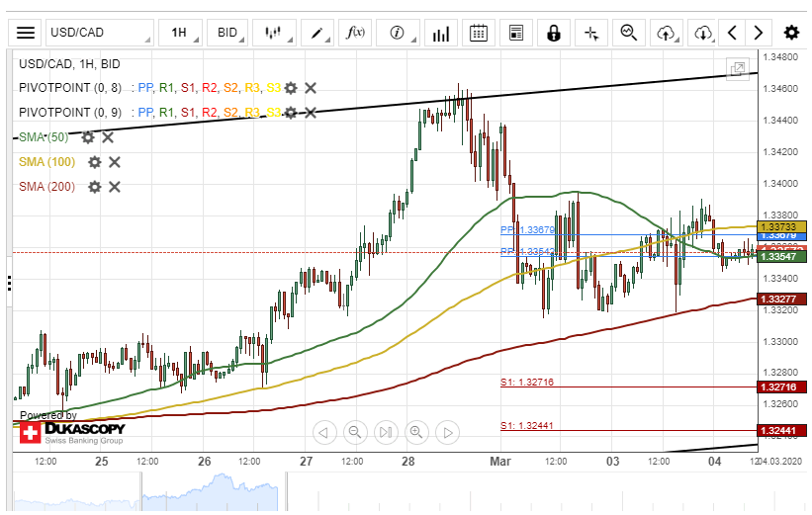Open the calendar date picker
Screen dimensions: 812x515
pos(478,34)
